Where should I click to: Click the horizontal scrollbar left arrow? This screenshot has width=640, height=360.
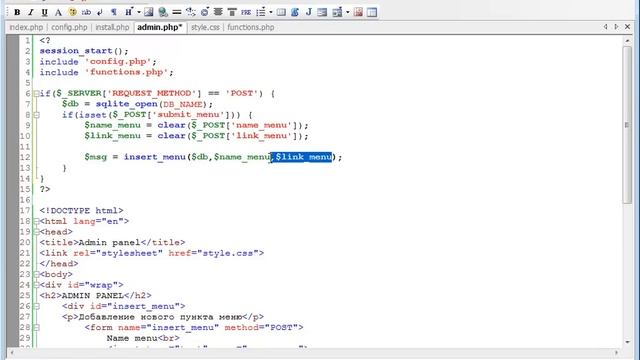point(12,353)
